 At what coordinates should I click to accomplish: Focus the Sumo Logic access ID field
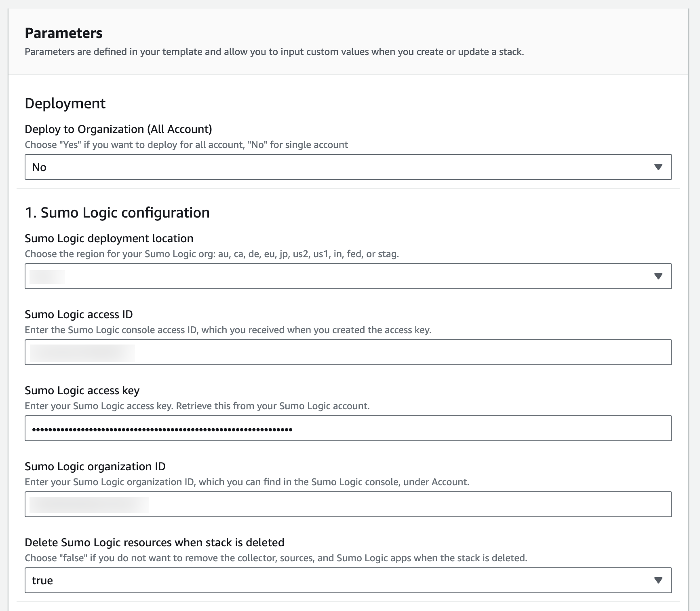click(348, 352)
